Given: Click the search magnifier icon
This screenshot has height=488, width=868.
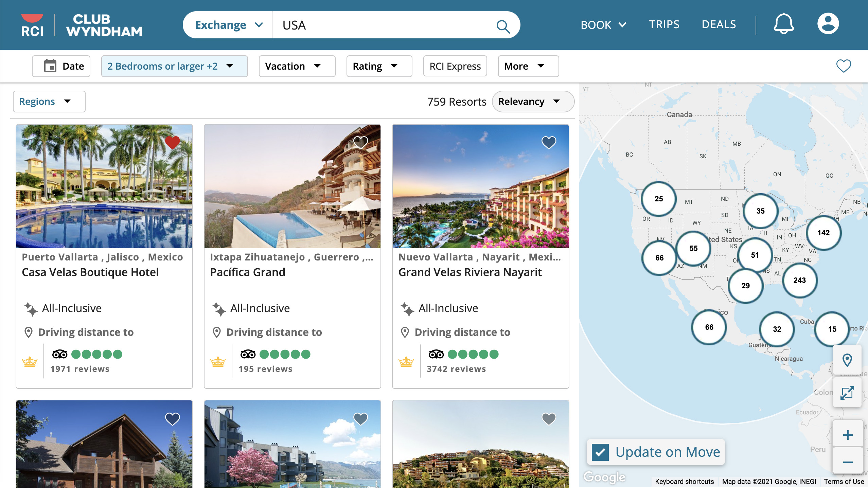Looking at the screenshot, I should pyautogui.click(x=503, y=26).
